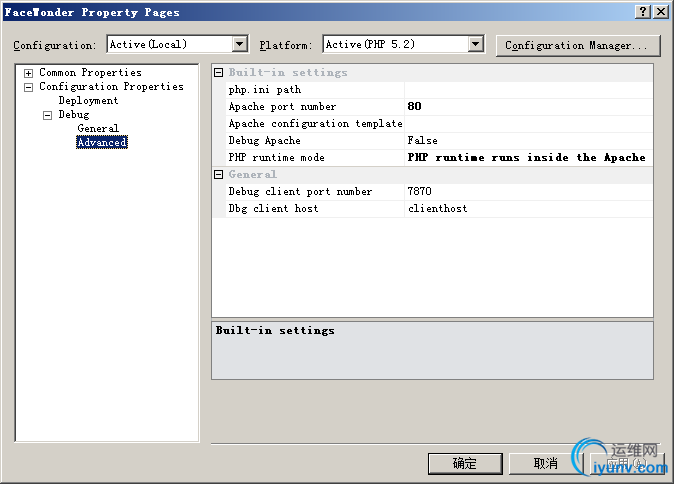Select the Apache port number property label
This screenshot has height=484, width=674.
[x=282, y=107]
